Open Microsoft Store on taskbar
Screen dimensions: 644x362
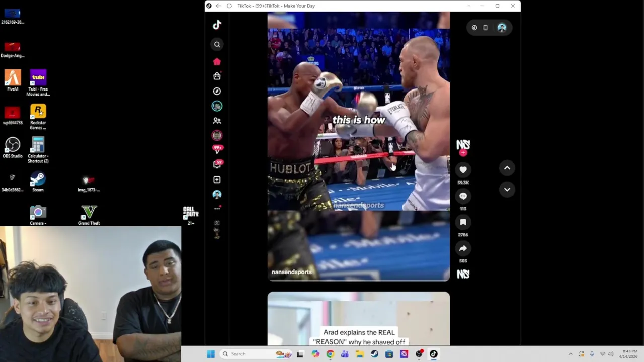389,354
